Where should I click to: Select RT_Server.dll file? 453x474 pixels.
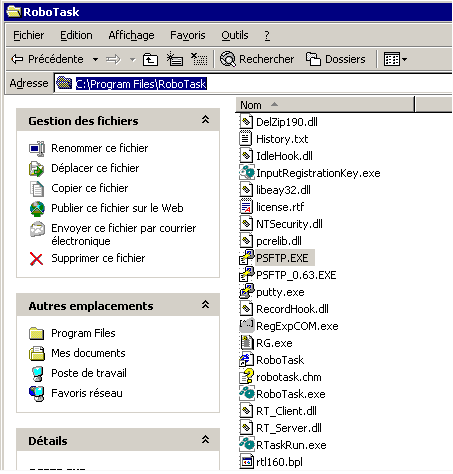[x=289, y=428]
